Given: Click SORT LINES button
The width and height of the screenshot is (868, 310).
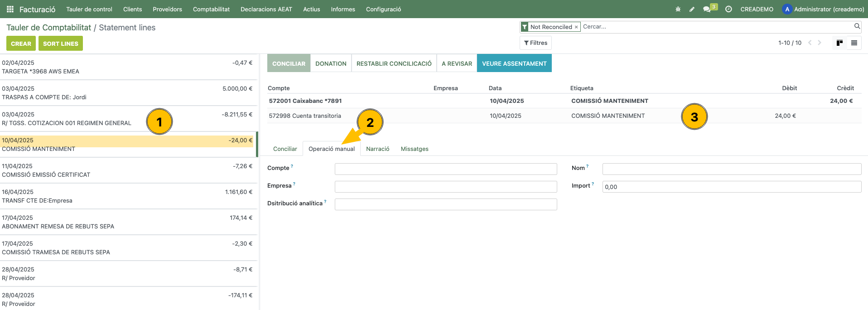Looking at the screenshot, I should (60, 44).
